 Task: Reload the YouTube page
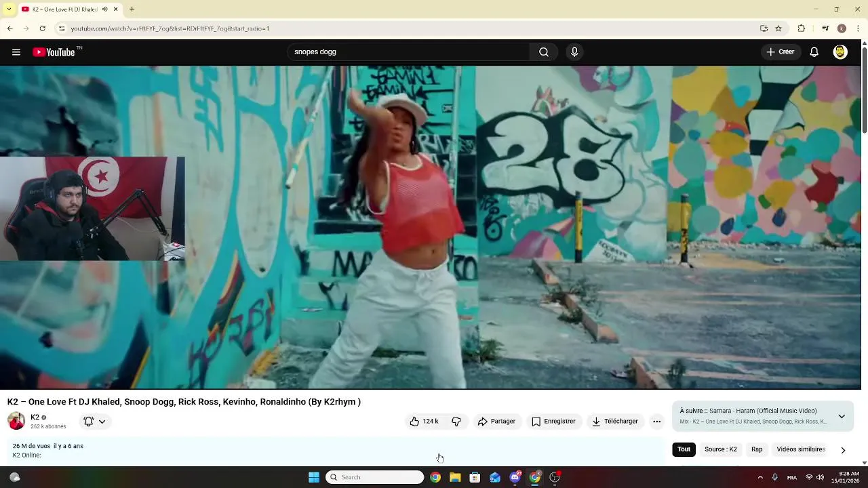point(42,28)
